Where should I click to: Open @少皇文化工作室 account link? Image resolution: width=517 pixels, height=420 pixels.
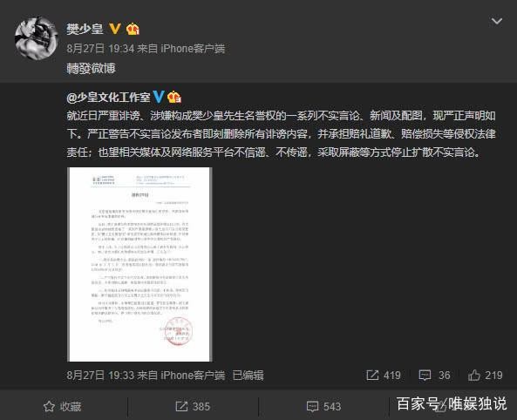[x=108, y=98]
